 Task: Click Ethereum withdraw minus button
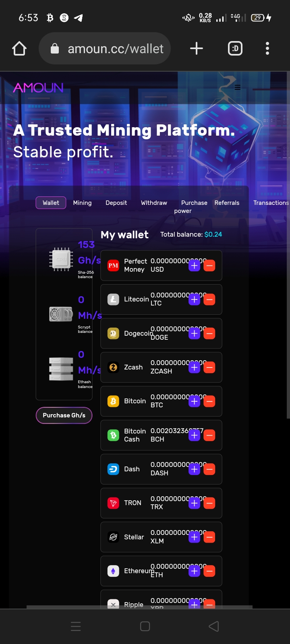click(x=209, y=571)
